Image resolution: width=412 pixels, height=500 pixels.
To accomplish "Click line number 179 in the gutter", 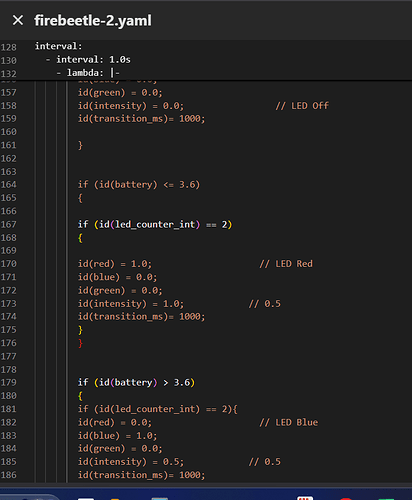I will [x=8, y=382].
